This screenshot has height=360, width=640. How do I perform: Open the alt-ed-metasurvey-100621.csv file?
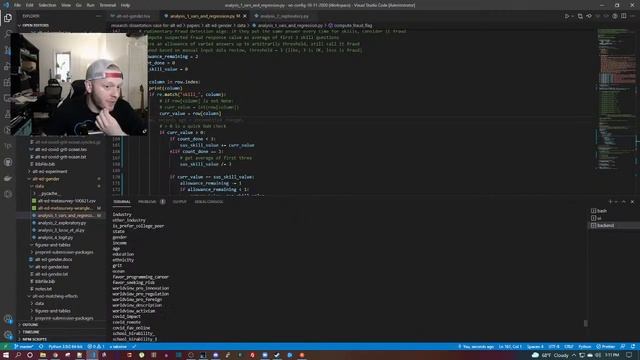(67, 201)
